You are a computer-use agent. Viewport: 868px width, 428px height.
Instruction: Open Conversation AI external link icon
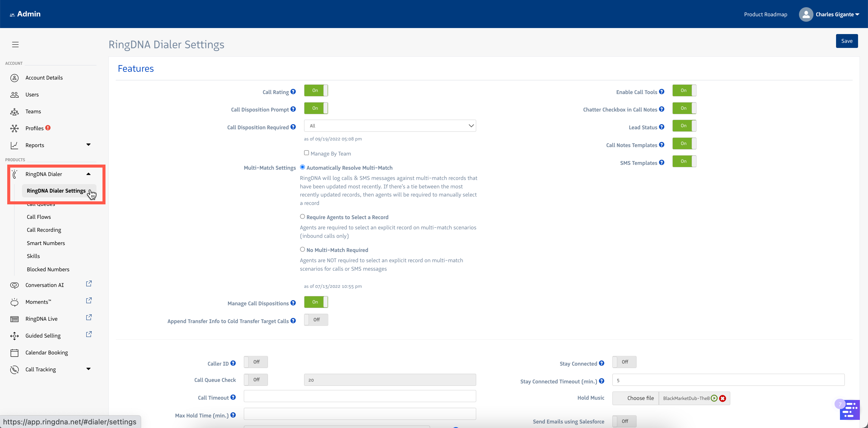[x=89, y=284]
